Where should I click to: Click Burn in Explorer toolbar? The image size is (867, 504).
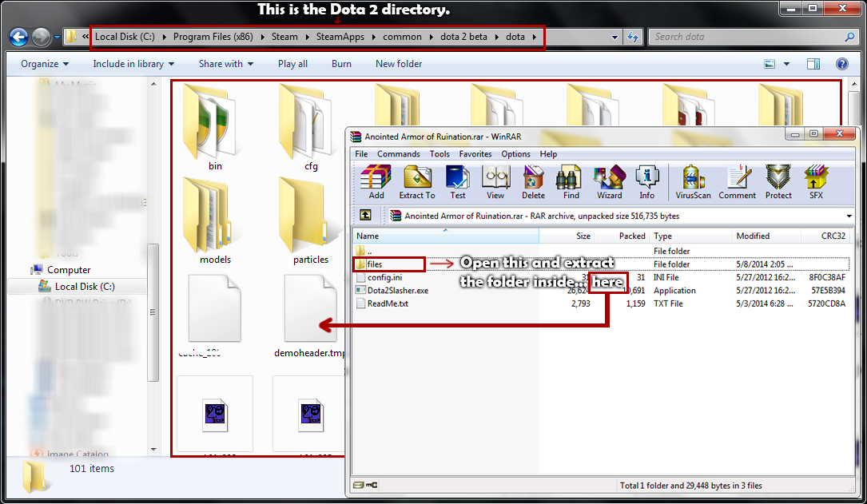(341, 64)
